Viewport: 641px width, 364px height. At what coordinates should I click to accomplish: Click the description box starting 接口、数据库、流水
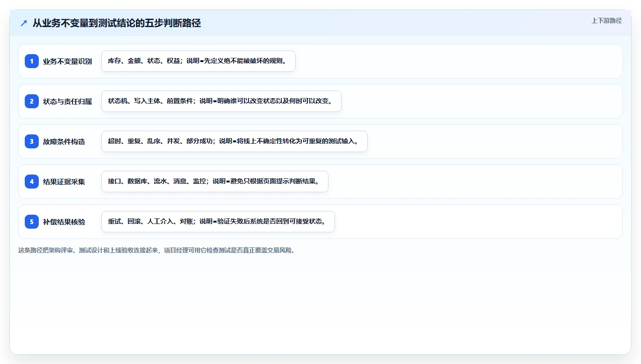click(x=215, y=182)
